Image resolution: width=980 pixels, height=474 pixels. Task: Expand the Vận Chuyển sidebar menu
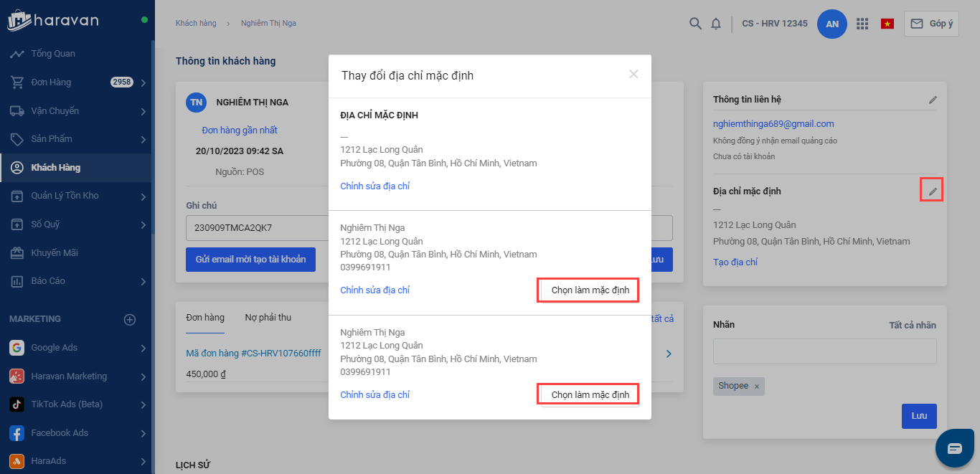click(143, 111)
